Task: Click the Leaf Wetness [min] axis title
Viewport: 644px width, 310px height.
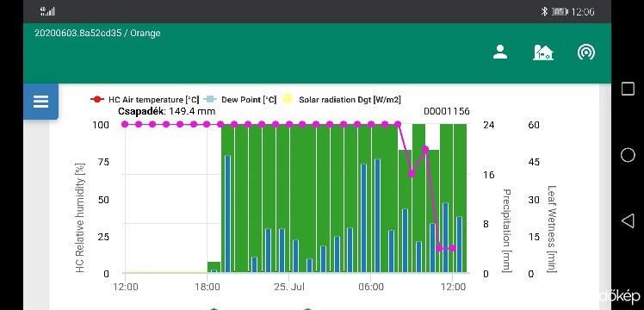Action: coord(552,229)
